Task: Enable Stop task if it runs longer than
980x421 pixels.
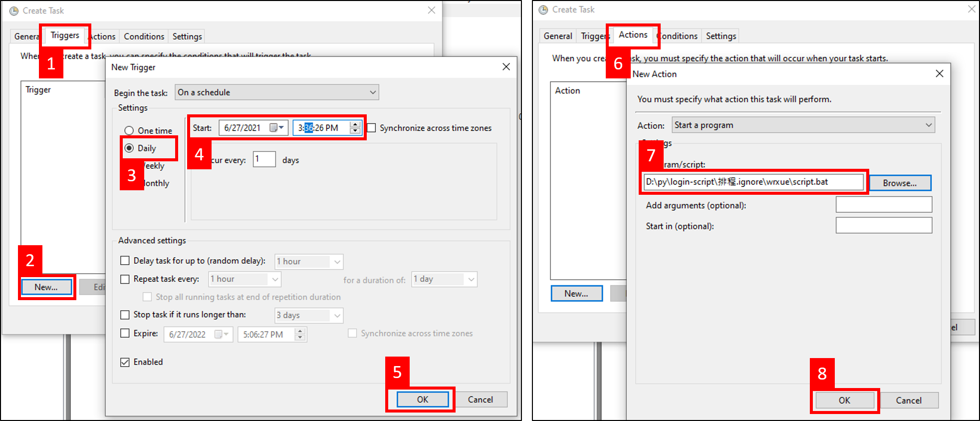Action: [125, 315]
